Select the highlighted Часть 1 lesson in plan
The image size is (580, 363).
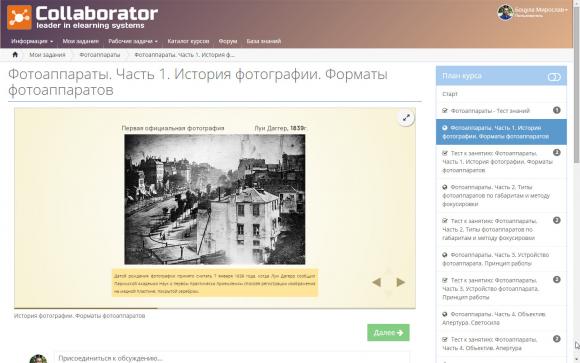(x=501, y=132)
